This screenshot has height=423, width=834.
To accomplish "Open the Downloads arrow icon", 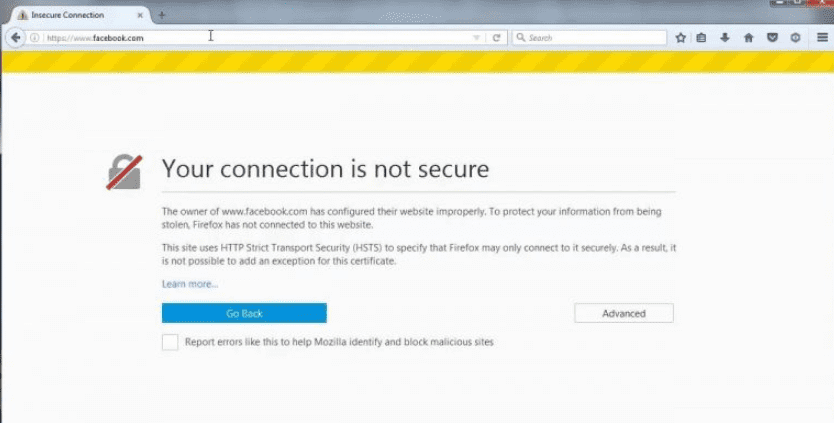I will tap(725, 38).
